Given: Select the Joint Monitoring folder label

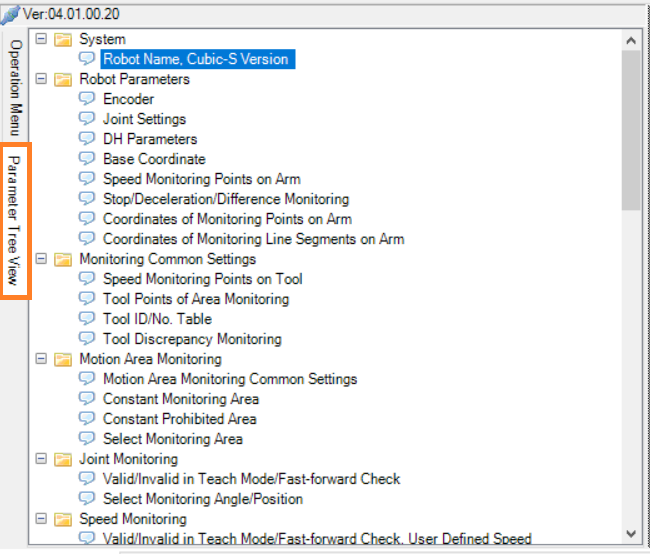Looking at the screenshot, I should (x=129, y=459).
